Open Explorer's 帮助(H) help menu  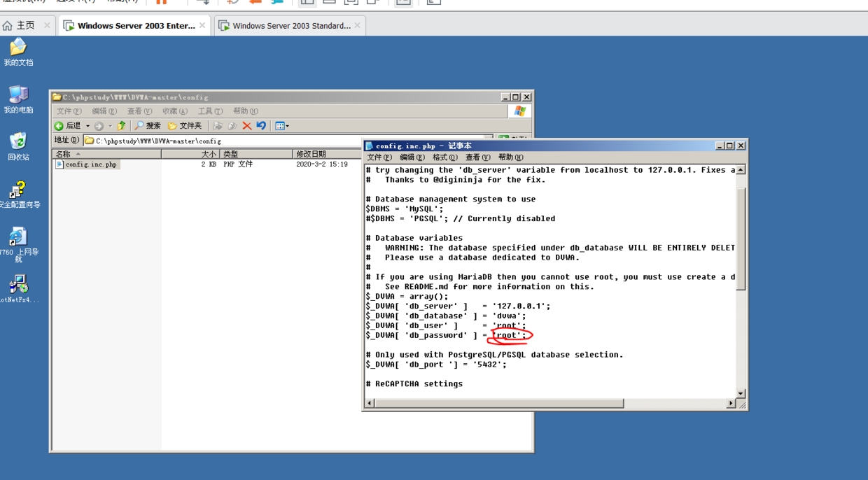tap(245, 111)
